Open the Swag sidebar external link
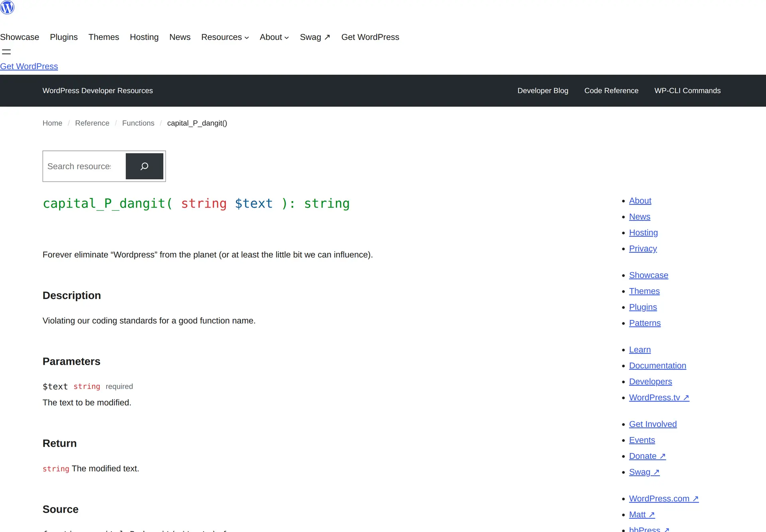This screenshot has width=766, height=532. pos(644,472)
